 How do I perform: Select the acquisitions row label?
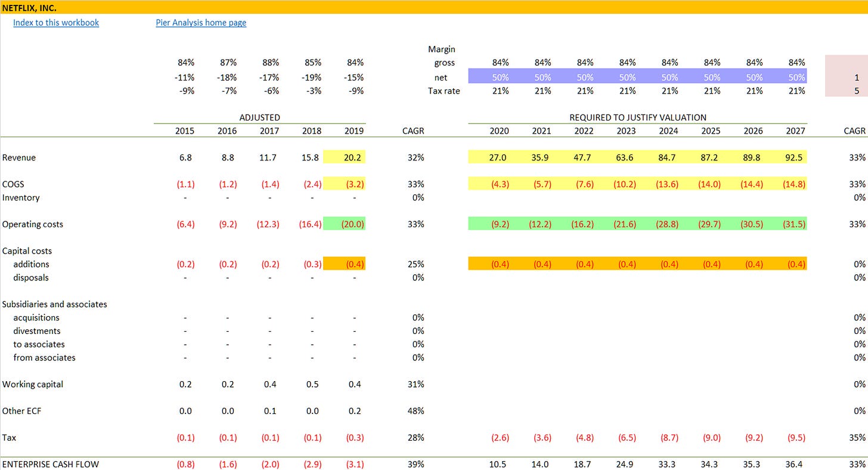click(x=36, y=317)
